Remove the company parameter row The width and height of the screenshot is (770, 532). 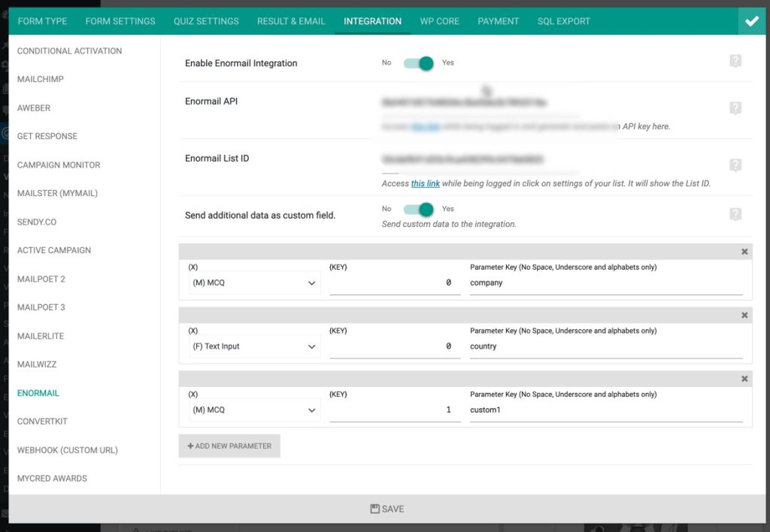coord(744,252)
